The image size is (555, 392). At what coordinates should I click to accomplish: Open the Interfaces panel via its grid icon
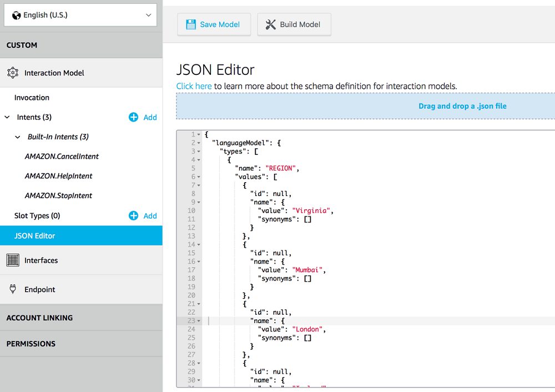[x=13, y=260]
